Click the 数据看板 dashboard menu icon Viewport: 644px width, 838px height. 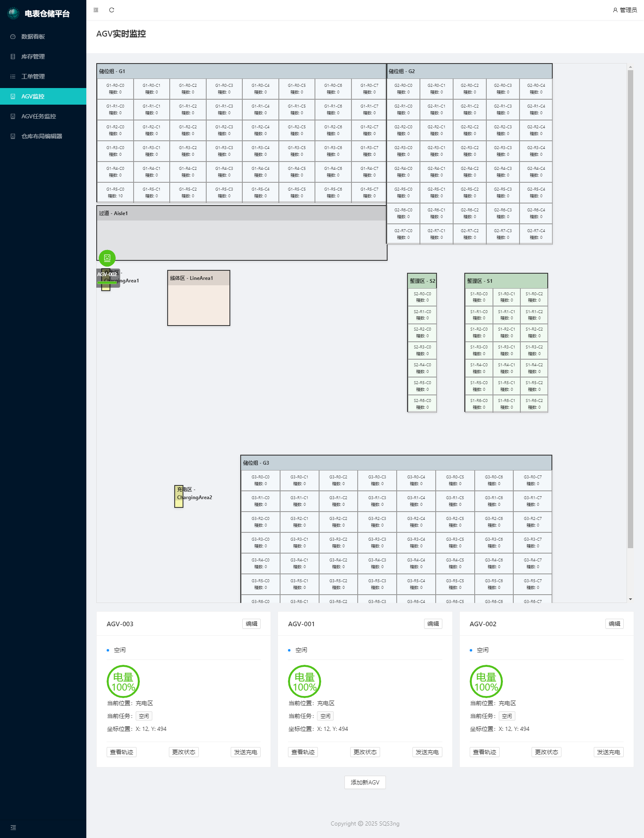click(x=13, y=37)
